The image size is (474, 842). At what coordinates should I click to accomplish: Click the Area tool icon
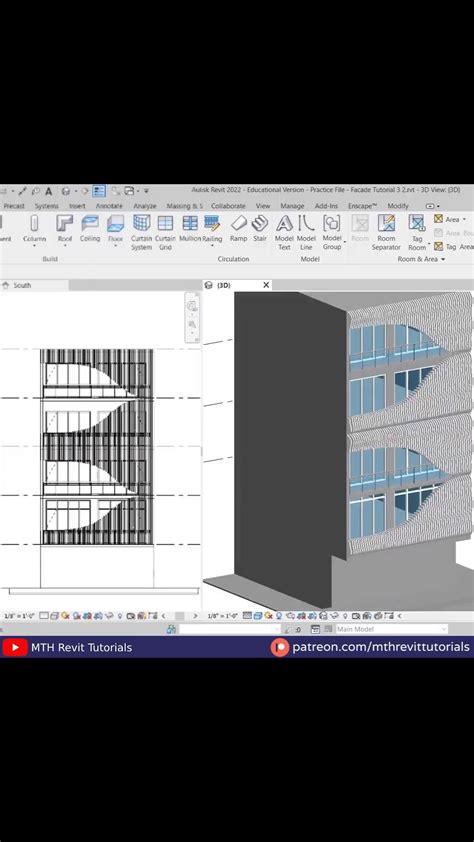(x=439, y=219)
